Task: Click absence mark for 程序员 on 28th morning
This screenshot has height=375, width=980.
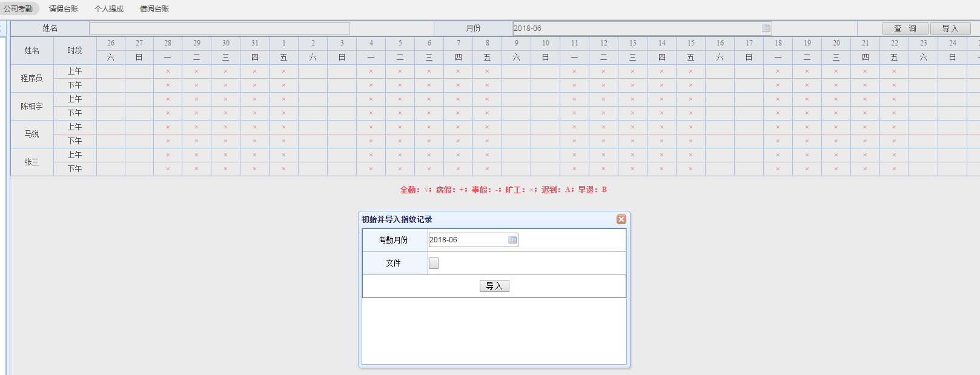Action: point(168,71)
